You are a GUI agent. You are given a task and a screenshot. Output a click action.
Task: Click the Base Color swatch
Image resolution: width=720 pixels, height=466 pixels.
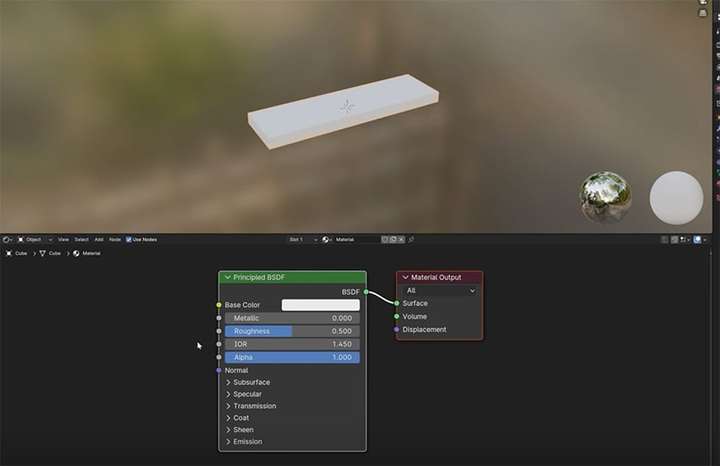pos(321,305)
